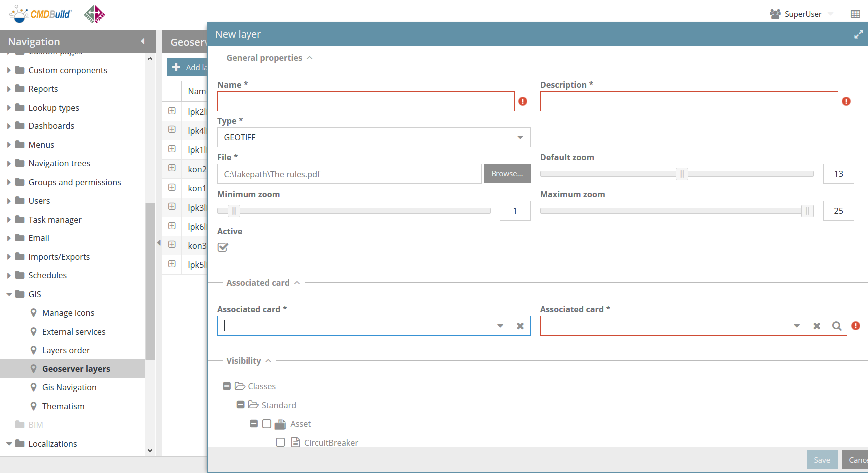Clear the left Associated card combo
Viewport: 868px width, 473px height.
520,326
